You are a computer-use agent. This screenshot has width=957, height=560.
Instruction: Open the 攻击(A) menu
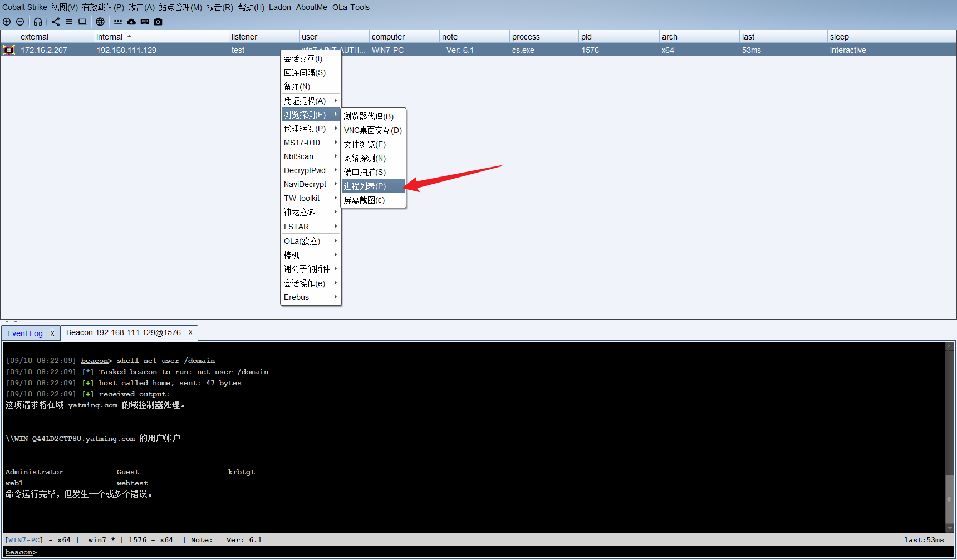click(141, 7)
